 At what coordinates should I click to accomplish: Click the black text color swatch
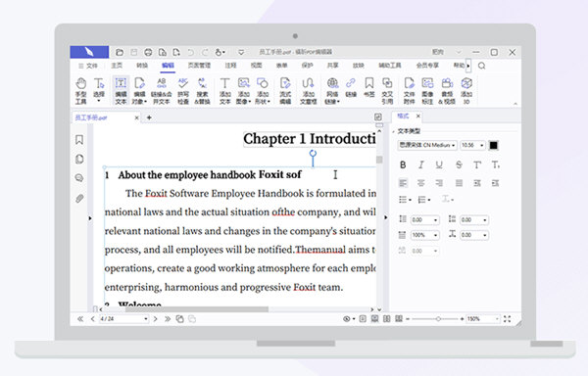tap(494, 145)
